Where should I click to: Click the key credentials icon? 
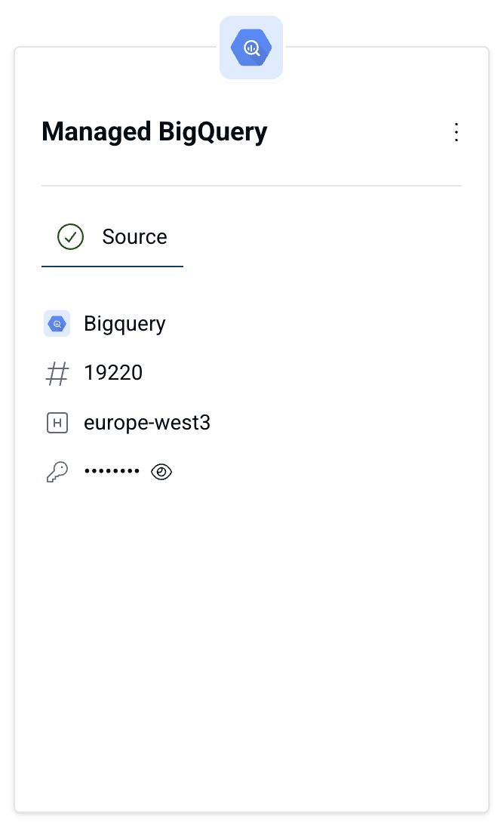pos(57,472)
